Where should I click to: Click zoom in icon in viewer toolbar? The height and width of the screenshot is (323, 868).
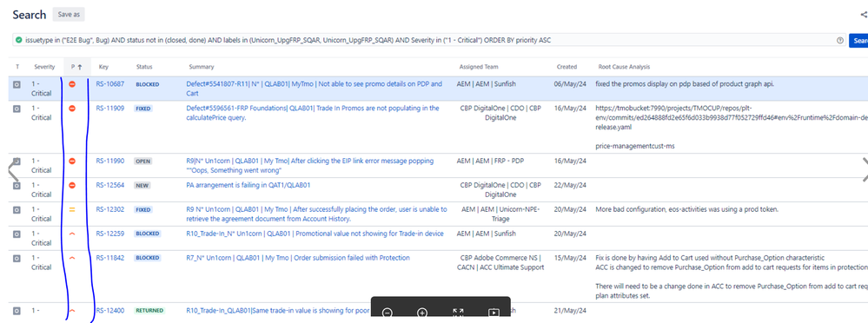pyautogui.click(x=421, y=313)
